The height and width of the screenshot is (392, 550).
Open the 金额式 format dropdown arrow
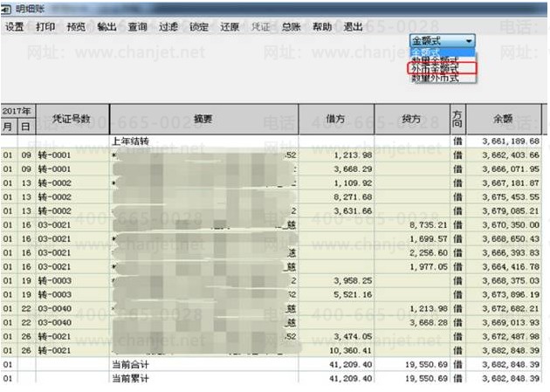tap(469, 41)
